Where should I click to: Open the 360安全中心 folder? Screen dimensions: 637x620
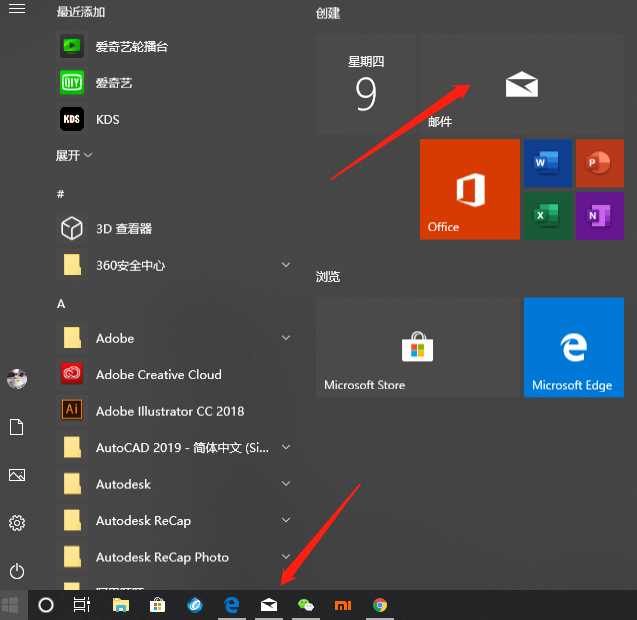175,265
